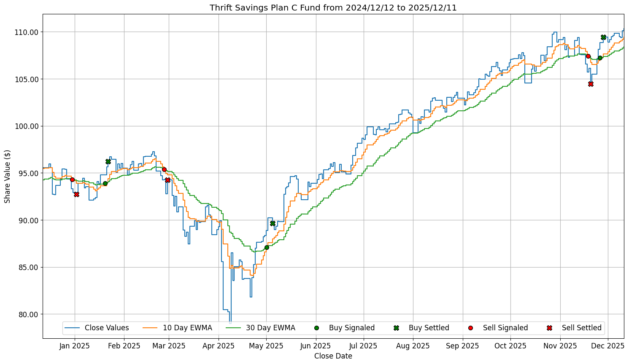This screenshot has height=364, width=629.
Task: Click the red sell settled X in early January 2025
Action: (x=76, y=194)
